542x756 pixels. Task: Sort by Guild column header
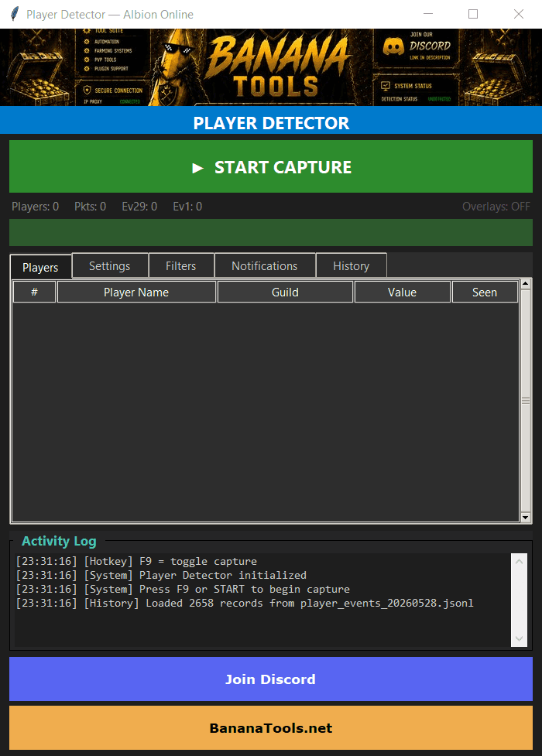coord(285,292)
